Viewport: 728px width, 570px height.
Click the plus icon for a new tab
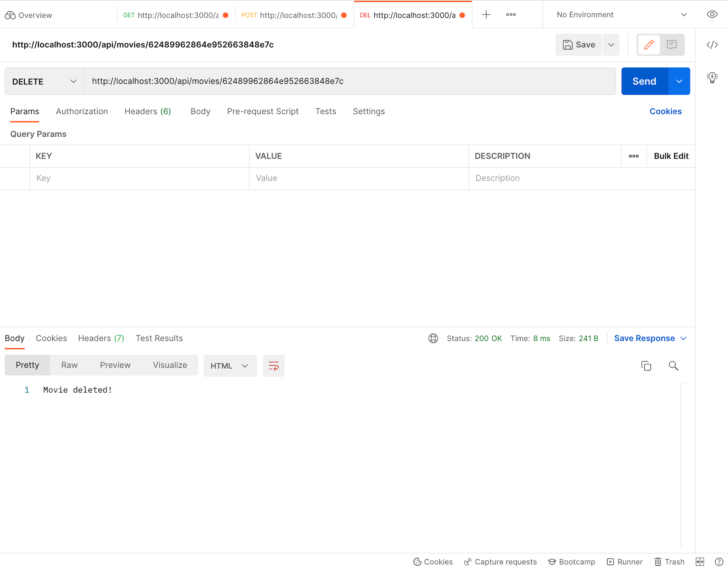point(486,15)
